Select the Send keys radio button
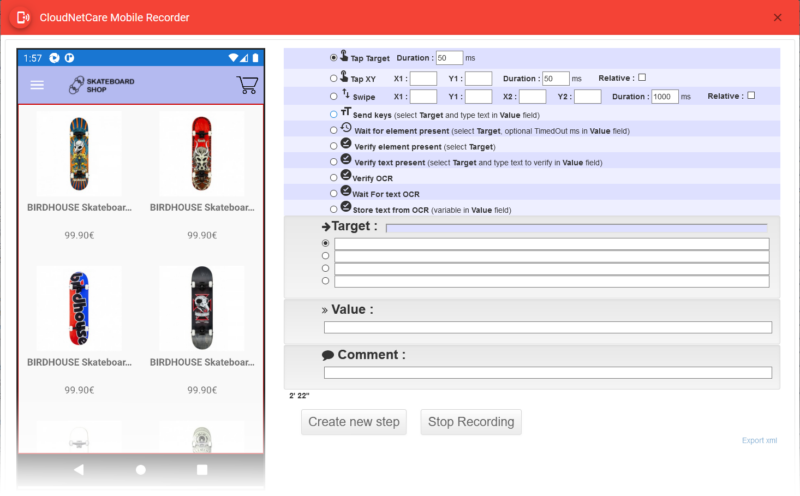 (x=333, y=115)
